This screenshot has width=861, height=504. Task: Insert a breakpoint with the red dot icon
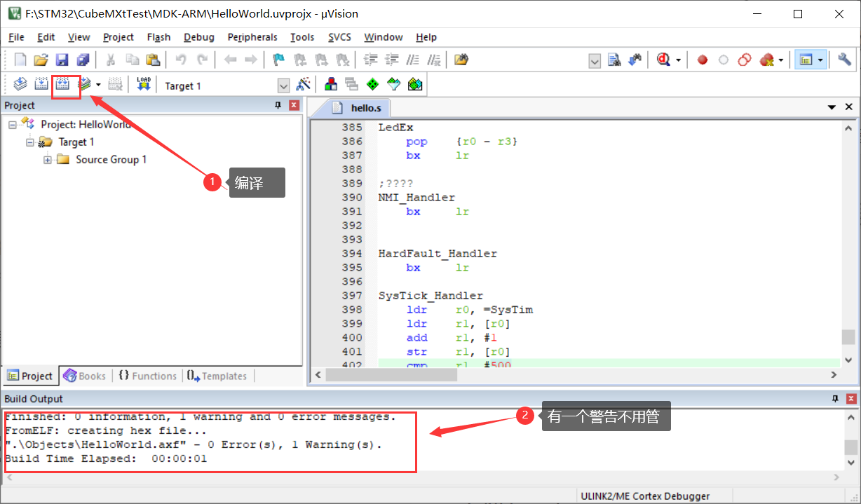702,60
